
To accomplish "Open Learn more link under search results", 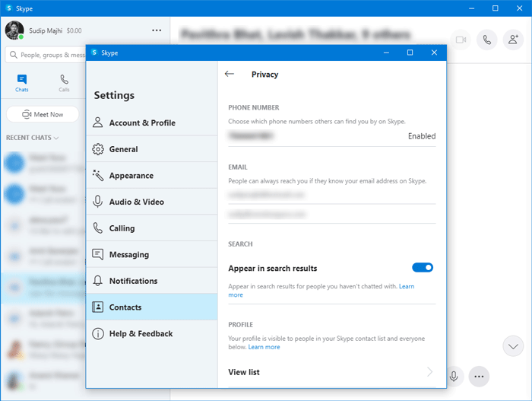I will 407,286.
